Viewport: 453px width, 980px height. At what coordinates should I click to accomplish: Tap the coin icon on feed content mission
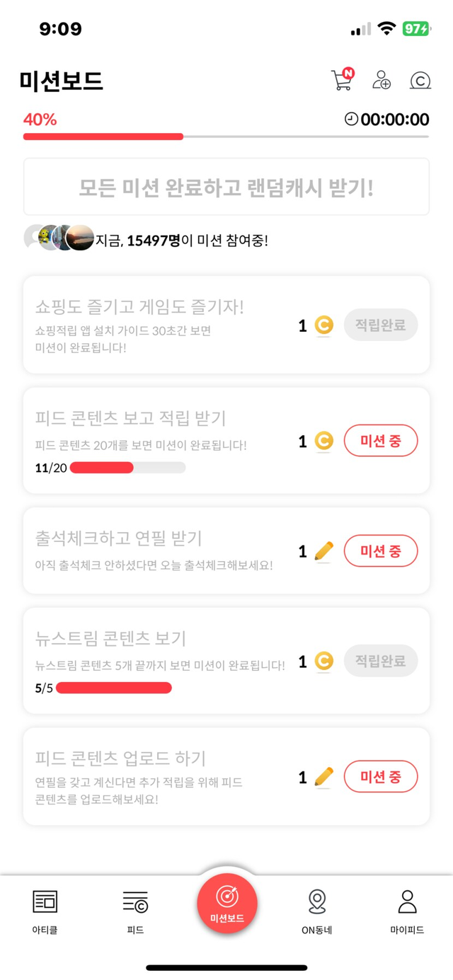tap(323, 442)
